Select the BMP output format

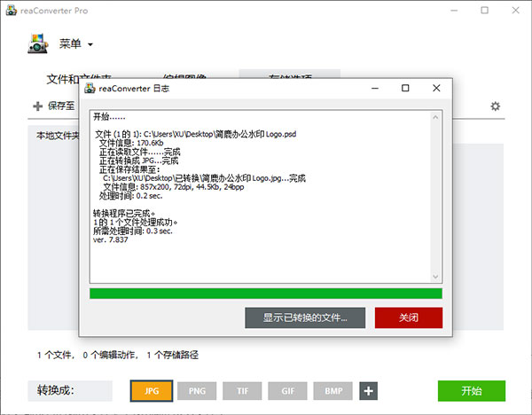(x=333, y=391)
